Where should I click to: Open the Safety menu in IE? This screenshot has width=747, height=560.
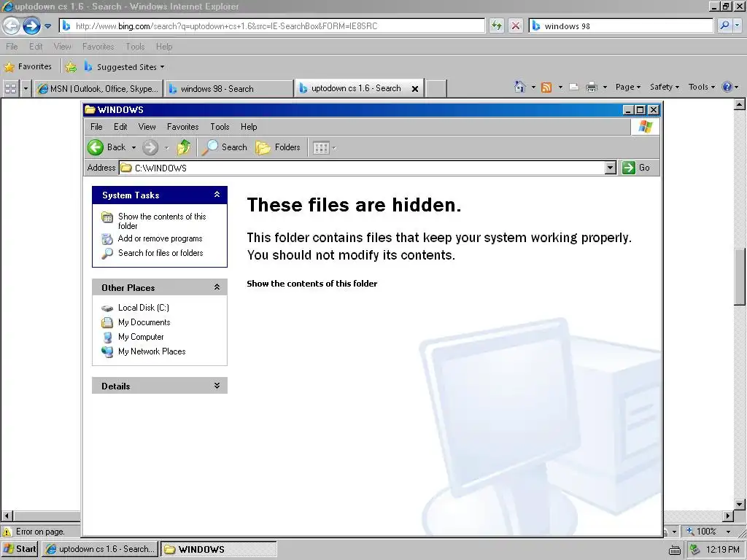[x=664, y=87]
